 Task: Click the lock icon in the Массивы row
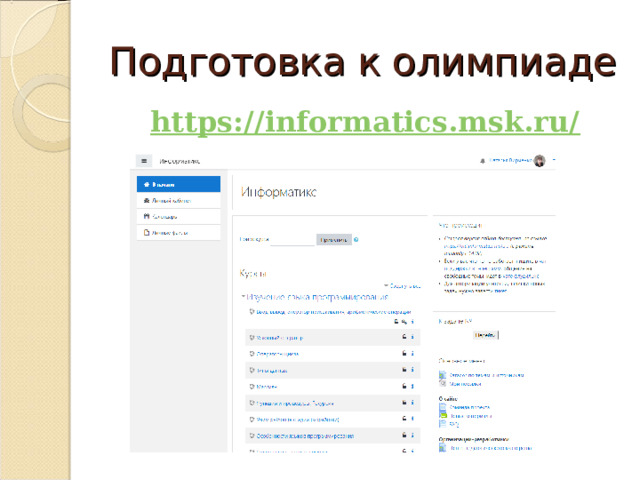[404, 386]
